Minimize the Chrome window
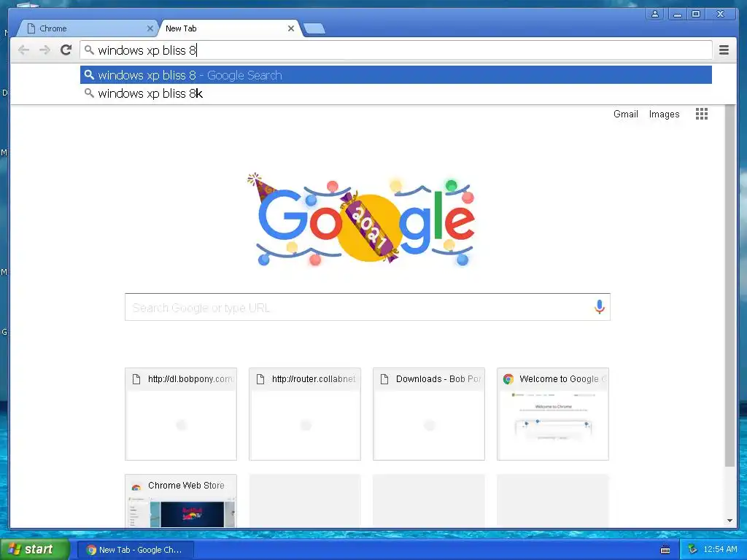 point(678,15)
